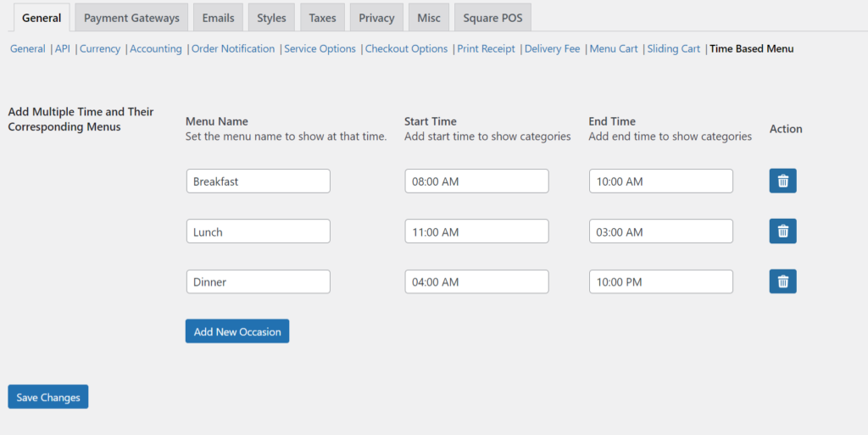The width and height of the screenshot is (868, 435).
Task: Go to the Sliding Cart settings
Action: (673, 49)
